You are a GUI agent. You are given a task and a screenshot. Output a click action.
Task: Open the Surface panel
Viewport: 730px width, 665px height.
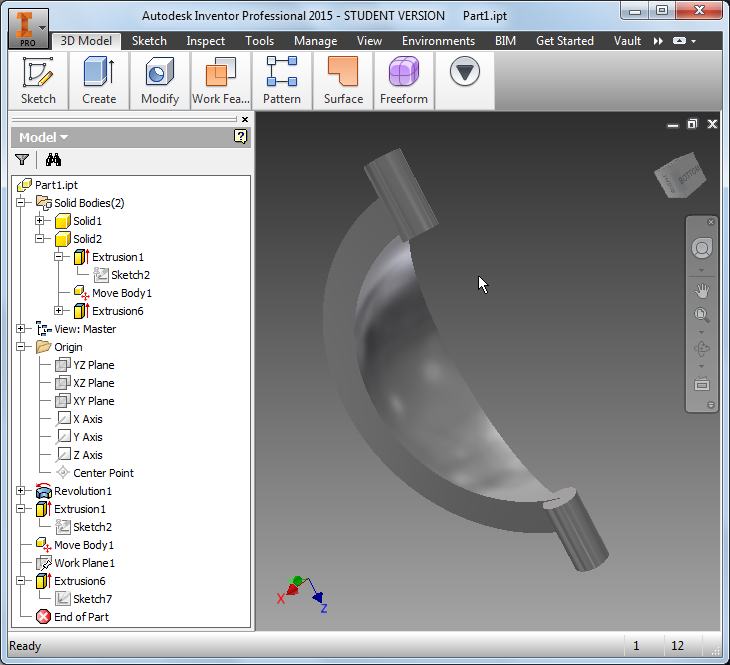pyautogui.click(x=343, y=81)
